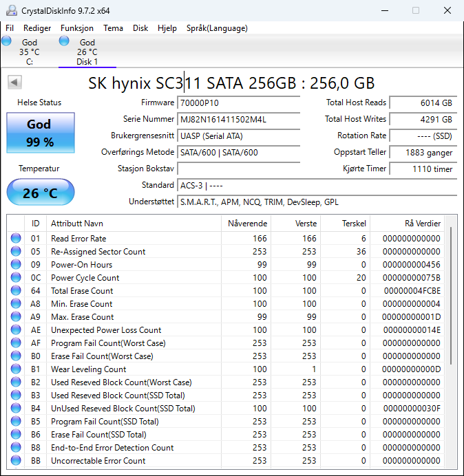This screenshot has width=464, height=476.
Task: Select the Disk 1 tab
Action: (x=87, y=51)
